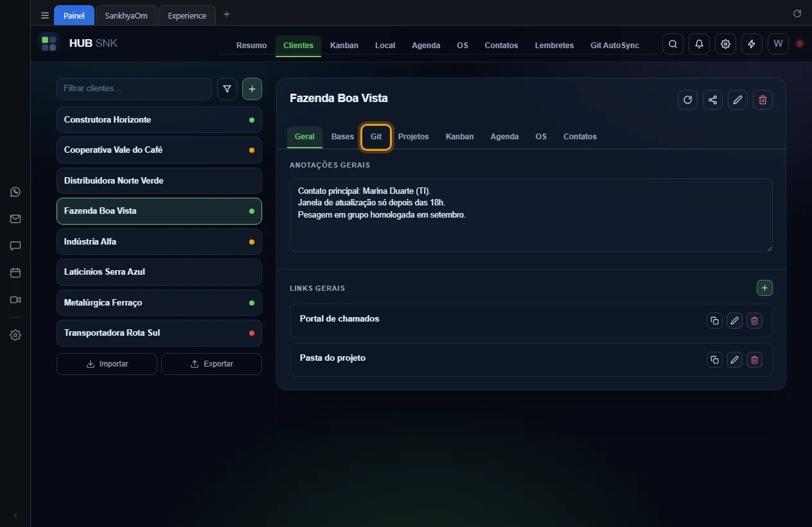Viewport: 812px width, 527px height.
Task: Open search with the magnifier icon in the header
Action: click(673, 44)
